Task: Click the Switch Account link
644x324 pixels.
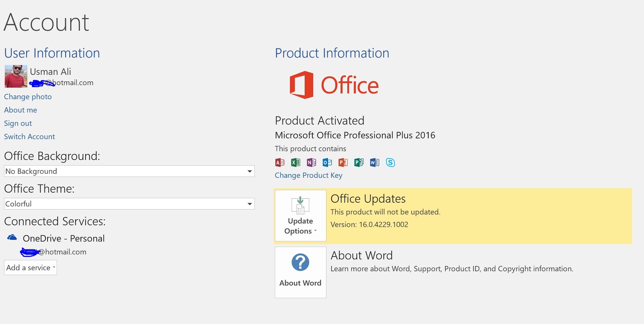Action: (29, 137)
